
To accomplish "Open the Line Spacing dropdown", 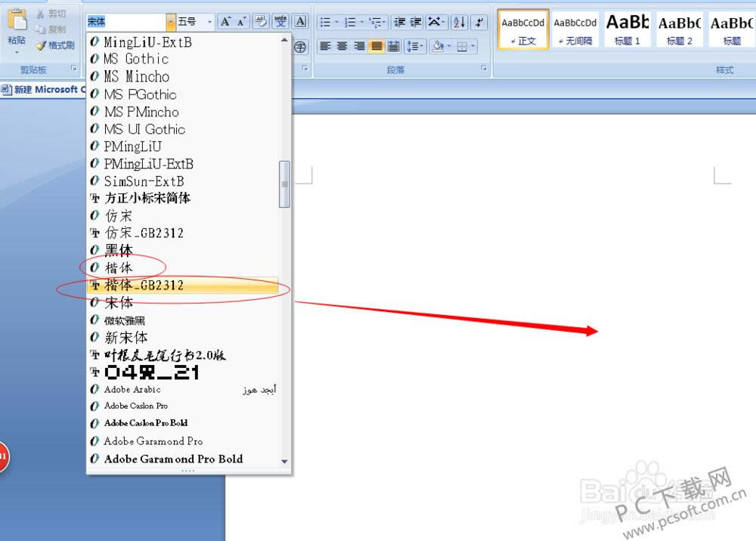I will [x=416, y=47].
